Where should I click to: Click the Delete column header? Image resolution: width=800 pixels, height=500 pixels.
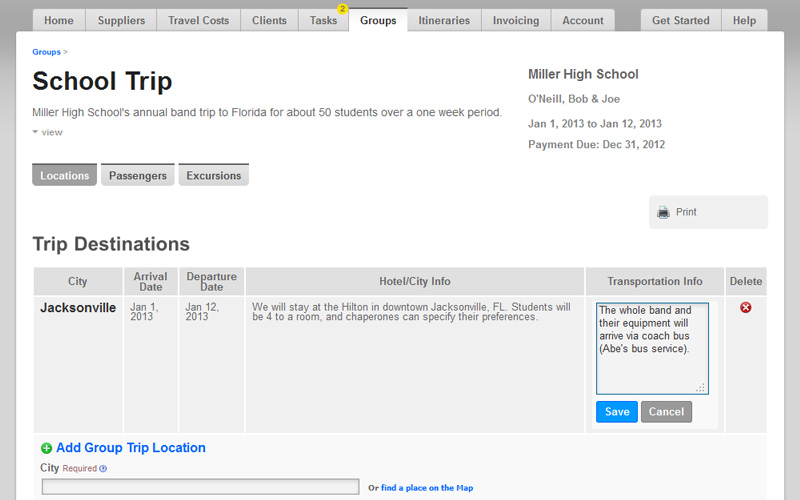tap(746, 281)
